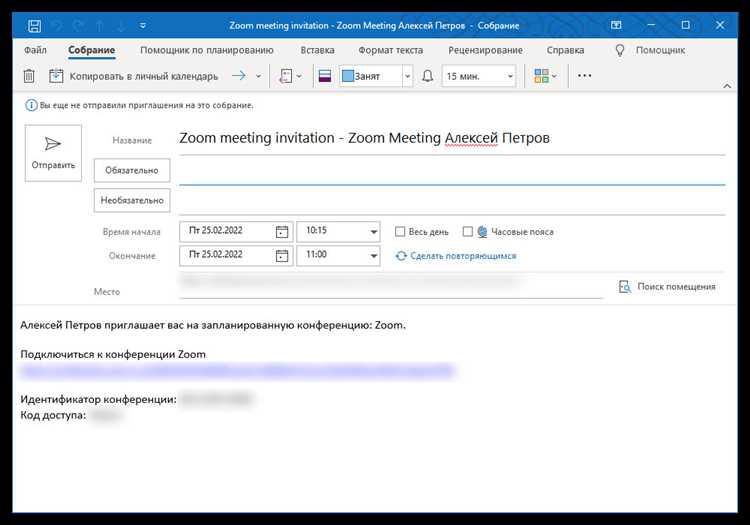
Task: Open the Рецензирование tab
Action: (485, 50)
